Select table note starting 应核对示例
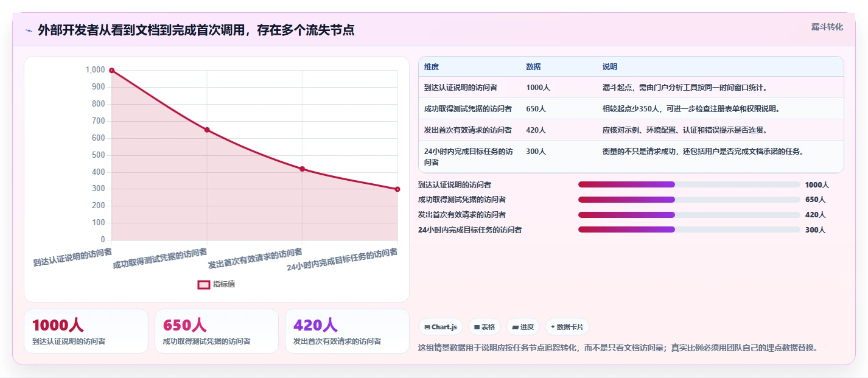Viewport: 868px width, 378px height. click(x=685, y=130)
